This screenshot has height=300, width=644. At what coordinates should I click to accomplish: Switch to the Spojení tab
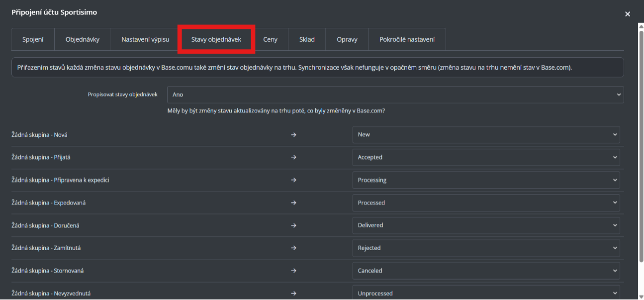coord(33,39)
